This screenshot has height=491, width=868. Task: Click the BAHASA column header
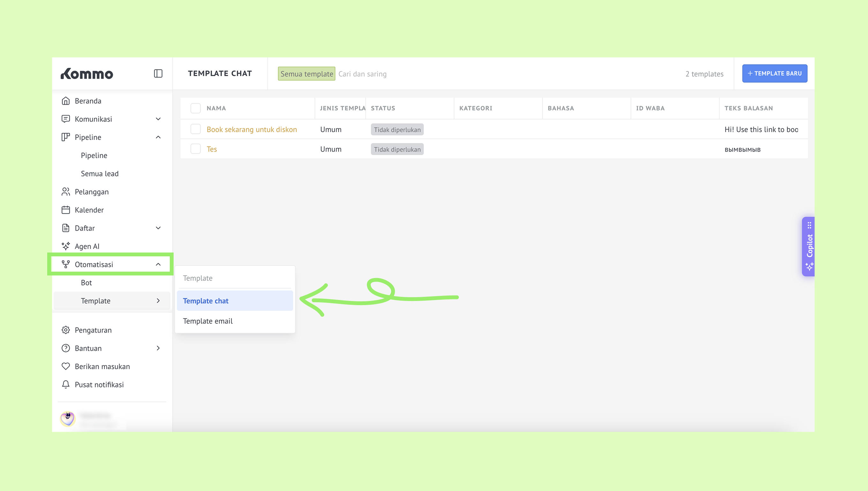[x=561, y=108]
